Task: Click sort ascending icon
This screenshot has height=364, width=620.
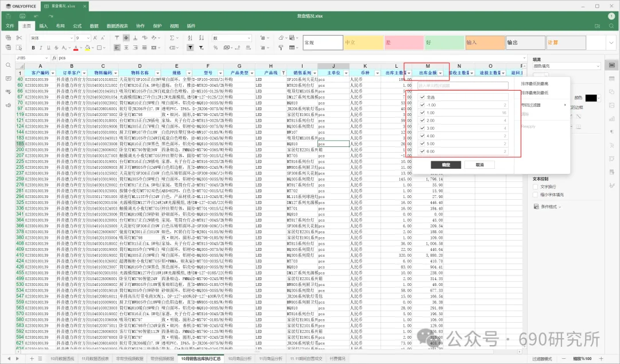Action: tap(190, 38)
